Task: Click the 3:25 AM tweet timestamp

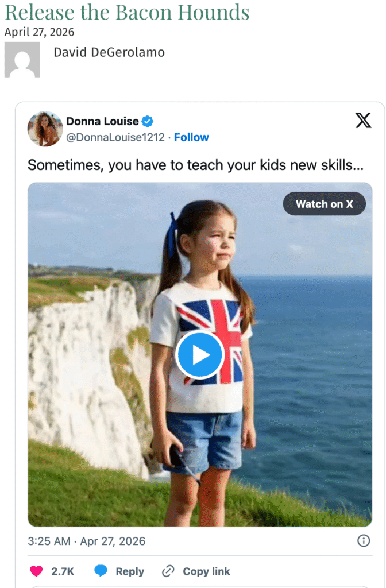Action: point(87,541)
